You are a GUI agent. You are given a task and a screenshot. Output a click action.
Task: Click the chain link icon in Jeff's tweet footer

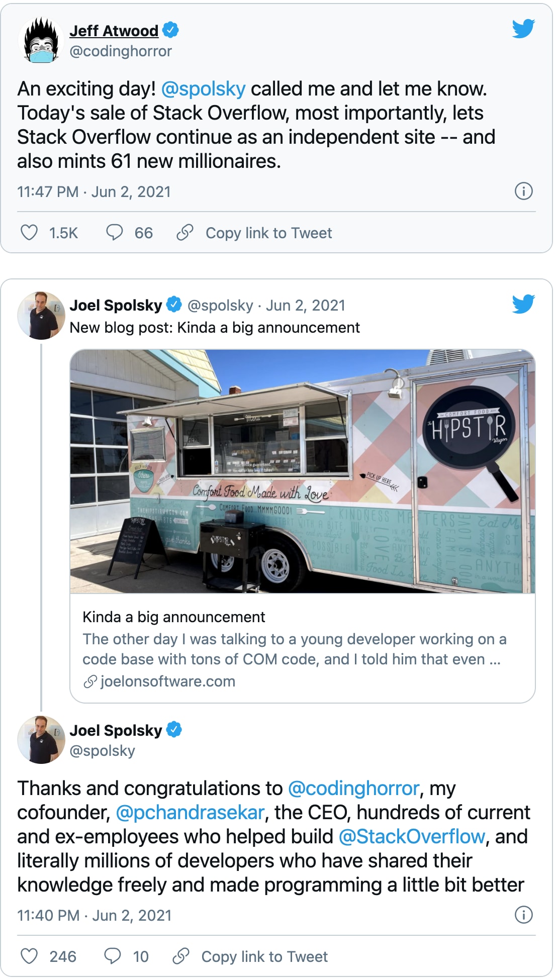185,232
